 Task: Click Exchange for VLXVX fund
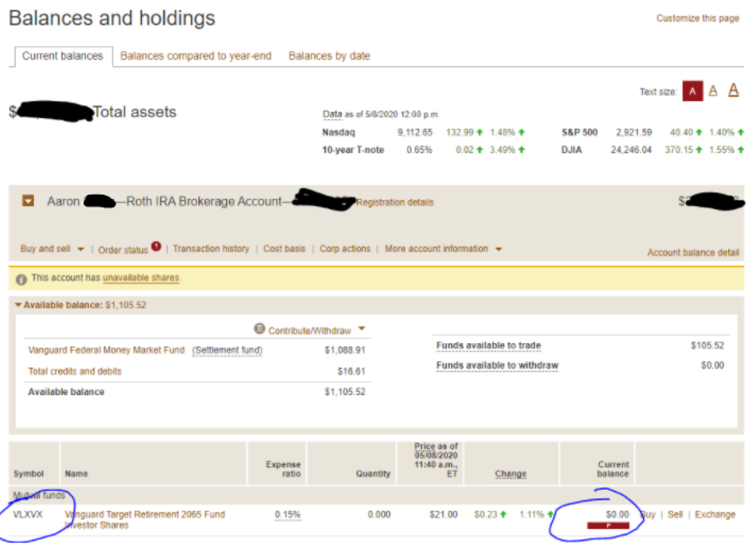tap(715, 514)
